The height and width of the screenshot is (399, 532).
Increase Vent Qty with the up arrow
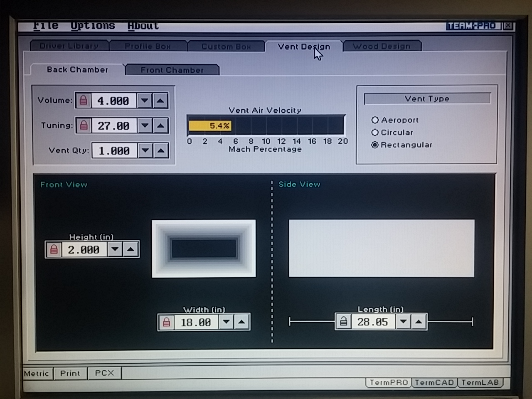coord(161,150)
